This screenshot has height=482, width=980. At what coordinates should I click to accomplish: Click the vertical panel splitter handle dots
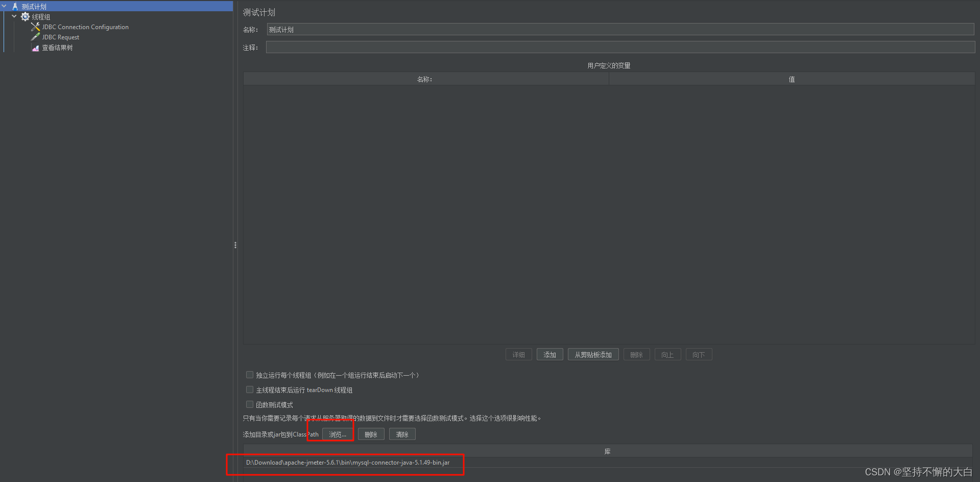235,245
